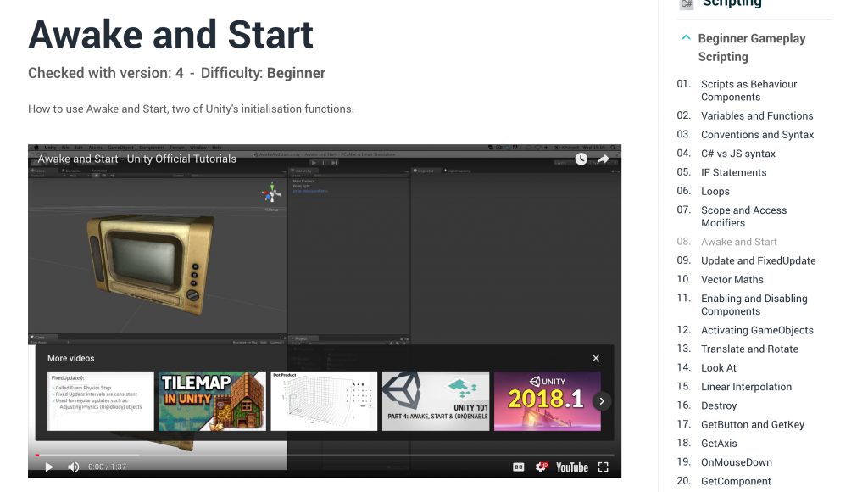Open Scripts as Behaviour Components lesson

tap(749, 90)
